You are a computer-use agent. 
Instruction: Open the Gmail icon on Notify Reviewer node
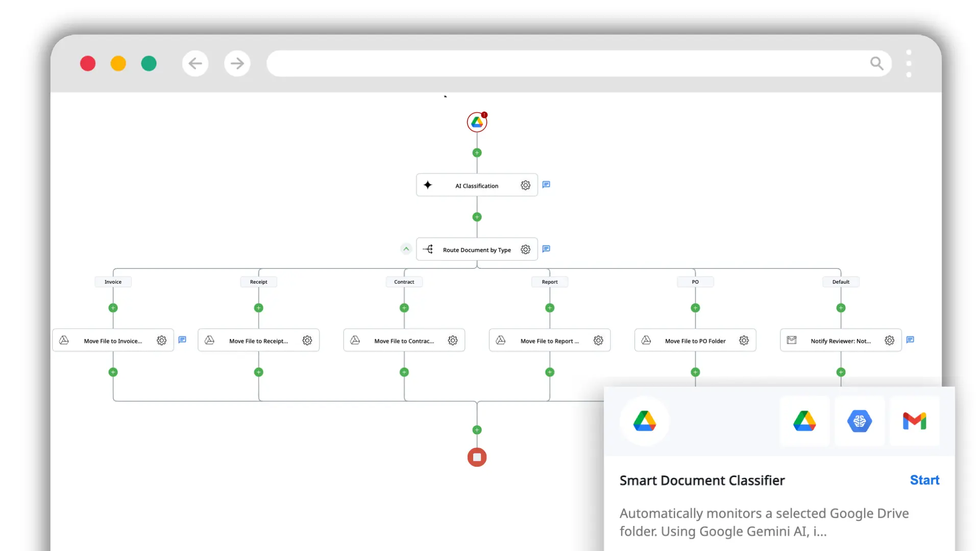792,340
